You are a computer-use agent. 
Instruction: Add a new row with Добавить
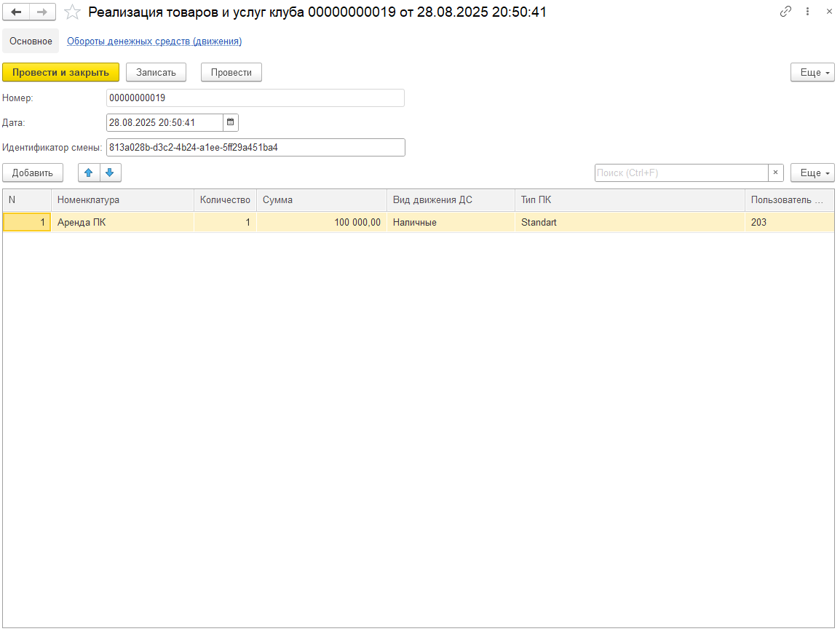pyautogui.click(x=33, y=173)
